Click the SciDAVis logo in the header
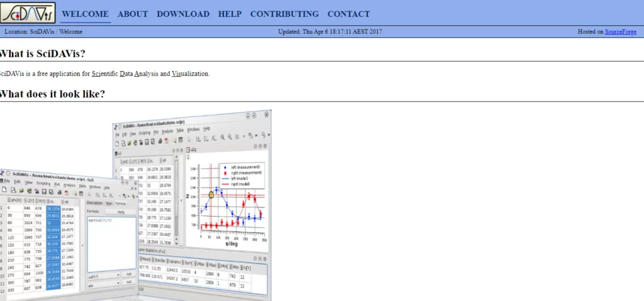The image size is (644, 301). (28, 13)
